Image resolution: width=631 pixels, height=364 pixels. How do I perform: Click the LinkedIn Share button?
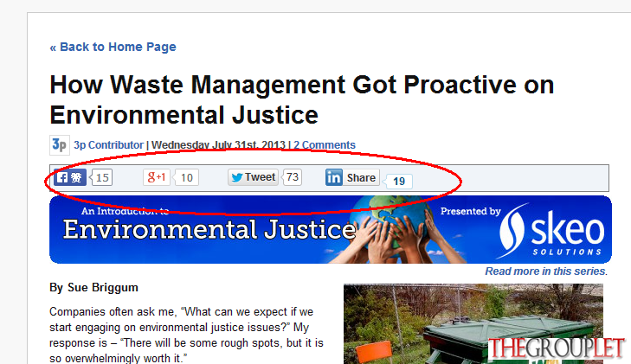pyautogui.click(x=352, y=177)
